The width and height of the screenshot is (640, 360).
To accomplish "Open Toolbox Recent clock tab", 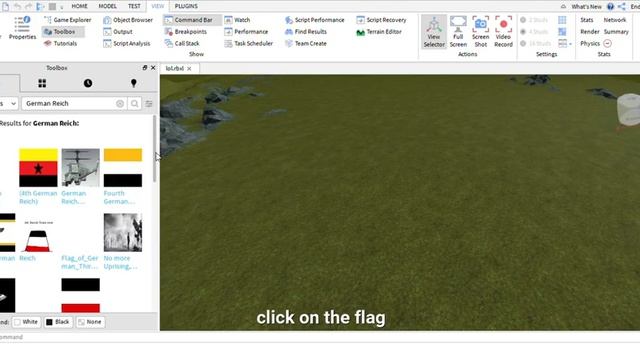I will click(x=88, y=83).
